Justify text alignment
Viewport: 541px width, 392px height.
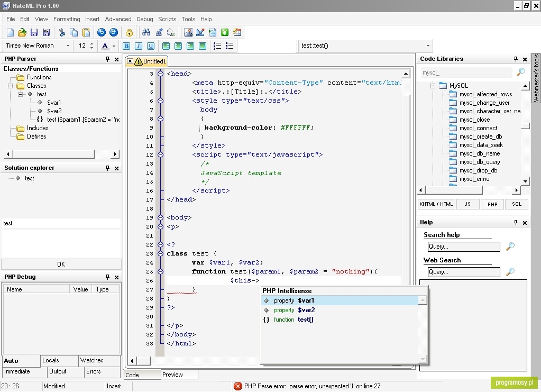(x=203, y=46)
